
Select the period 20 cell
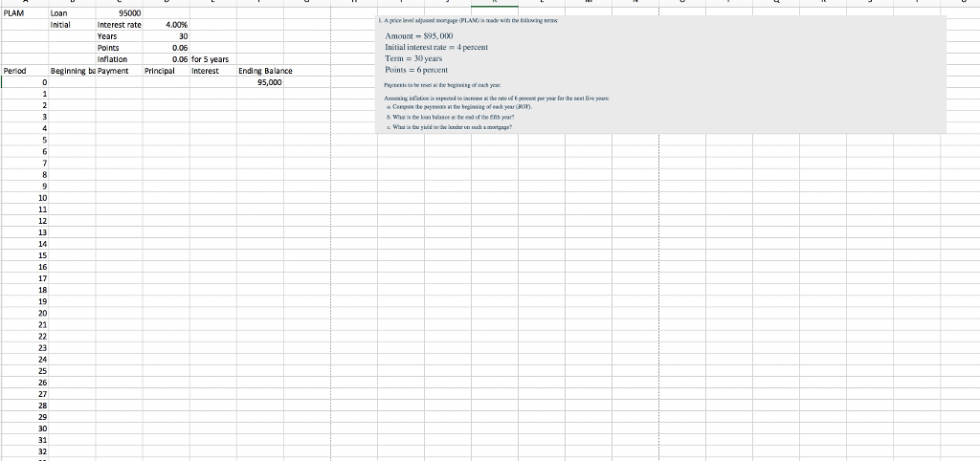[25, 314]
